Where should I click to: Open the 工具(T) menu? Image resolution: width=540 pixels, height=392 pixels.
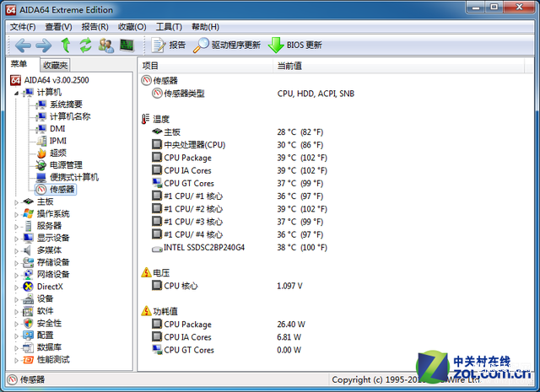[169, 27]
